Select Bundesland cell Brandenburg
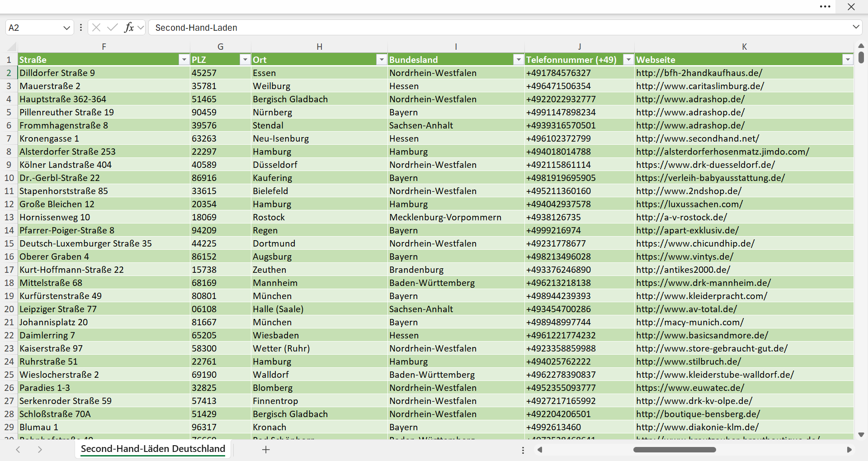Screen dimensions: 868x461 456,270
